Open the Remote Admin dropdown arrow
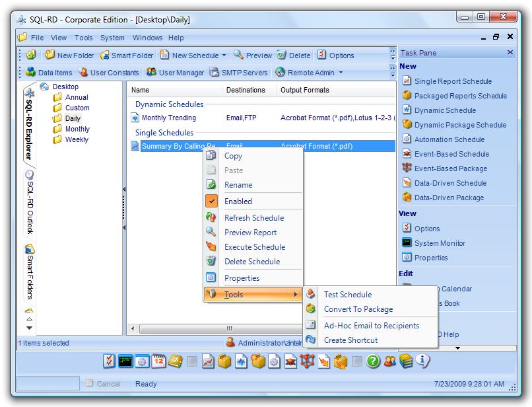This screenshot has width=532, height=407. coord(341,73)
